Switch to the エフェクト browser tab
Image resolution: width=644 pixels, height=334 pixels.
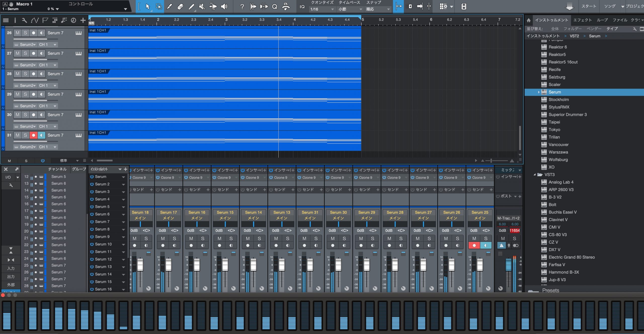pos(582,20)
